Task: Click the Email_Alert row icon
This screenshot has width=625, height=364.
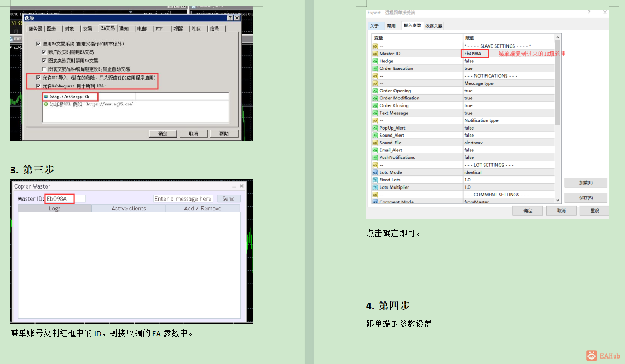Action: tap(375, 150)
